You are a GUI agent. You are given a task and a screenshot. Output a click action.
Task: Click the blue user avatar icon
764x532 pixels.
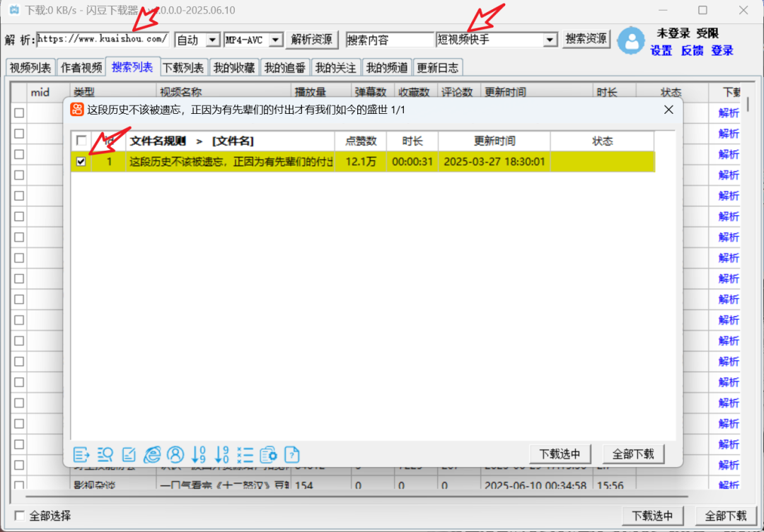coord(631,40)
